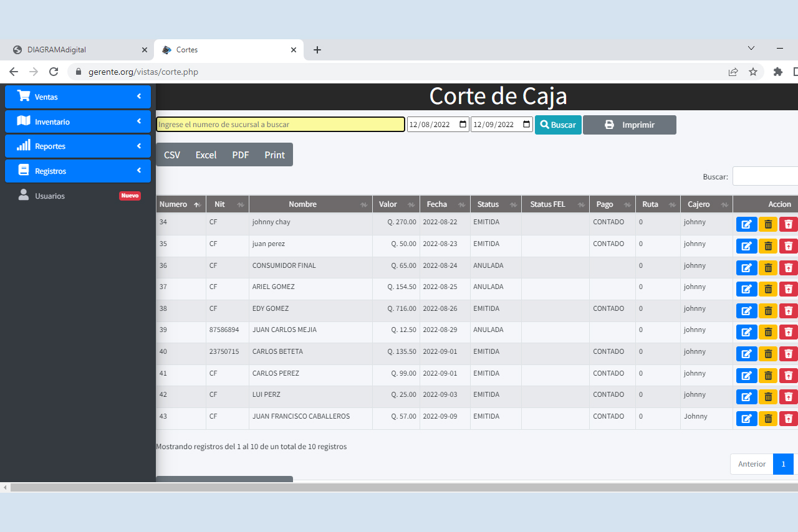
Task: Click the horizontal scrollbar at bottom
Action: (x=404, y=487)
